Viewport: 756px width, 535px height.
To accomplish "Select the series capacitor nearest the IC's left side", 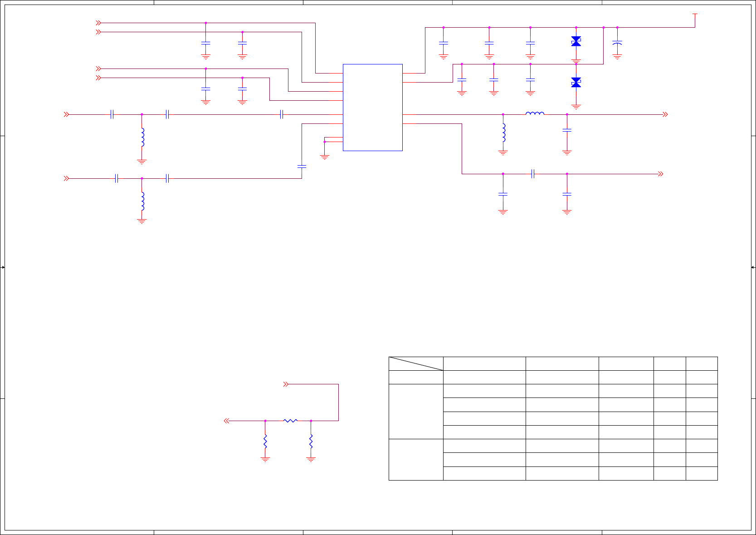I will pyautogui.click(x=282, y=114).
